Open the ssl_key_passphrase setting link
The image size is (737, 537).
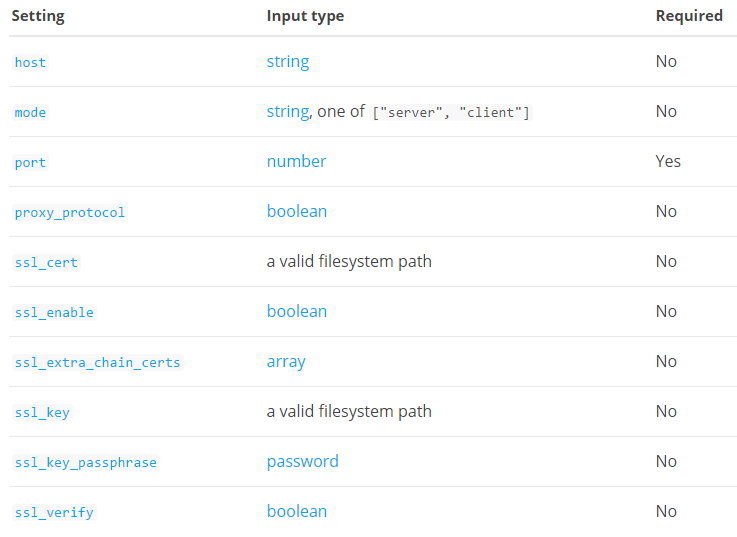[85, 462]
